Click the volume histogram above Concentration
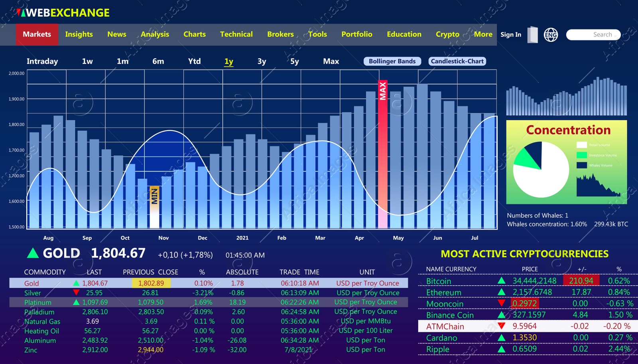This screenshot has width=638, height=364. pyautogui.click(x=567, y=96)
